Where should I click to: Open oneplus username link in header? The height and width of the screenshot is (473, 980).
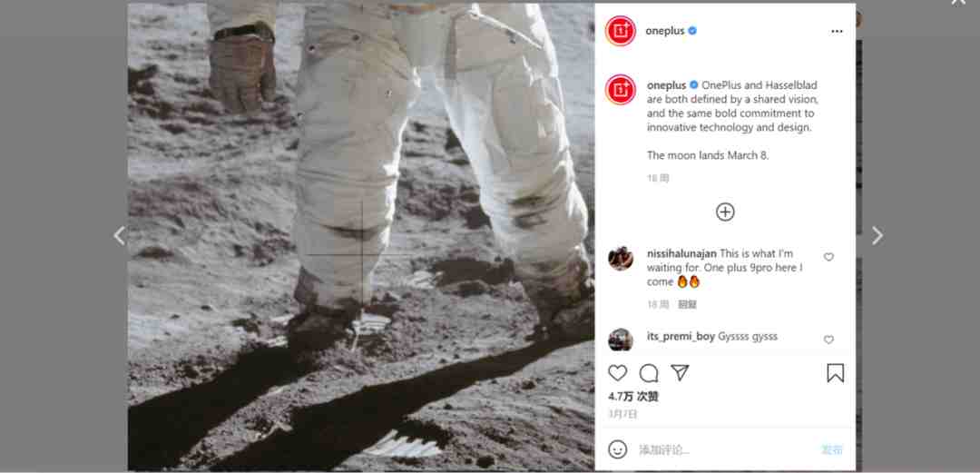[x=665, y=31]
